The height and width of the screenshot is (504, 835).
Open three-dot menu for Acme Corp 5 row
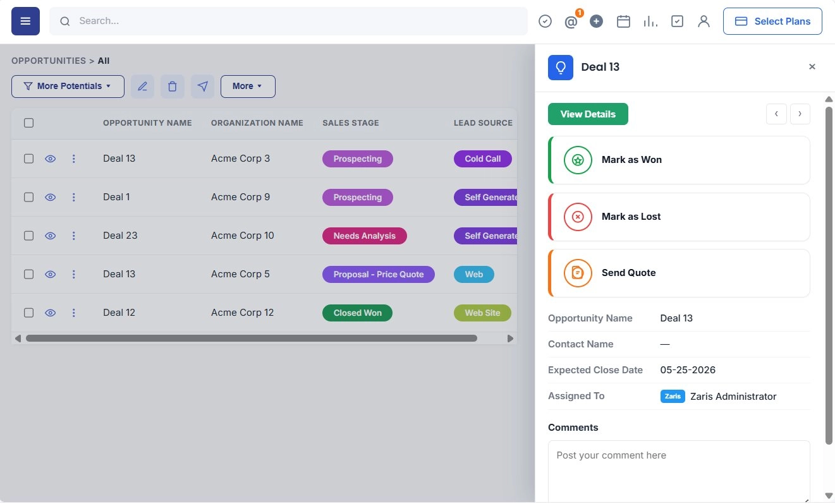pyautogui.click(x=73, y=274)
